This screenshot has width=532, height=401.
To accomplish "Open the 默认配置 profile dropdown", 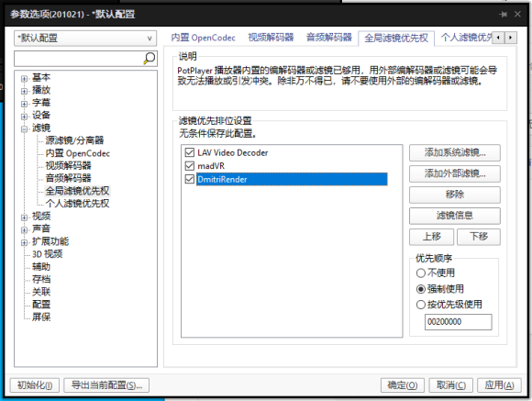I will 85,38.
